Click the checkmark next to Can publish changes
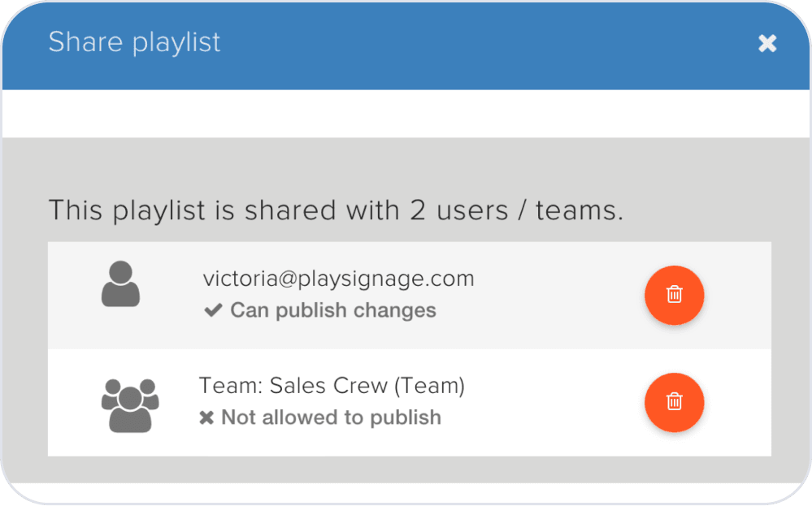 coord(213,310)
